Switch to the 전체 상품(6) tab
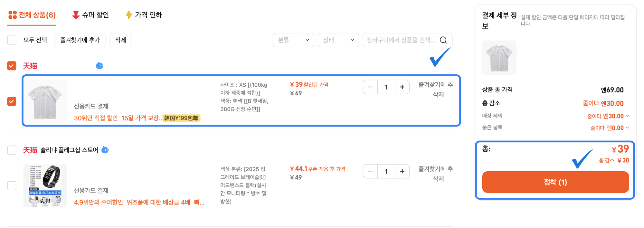This screenshot has height=228, width=644. [x=32, y=15]
